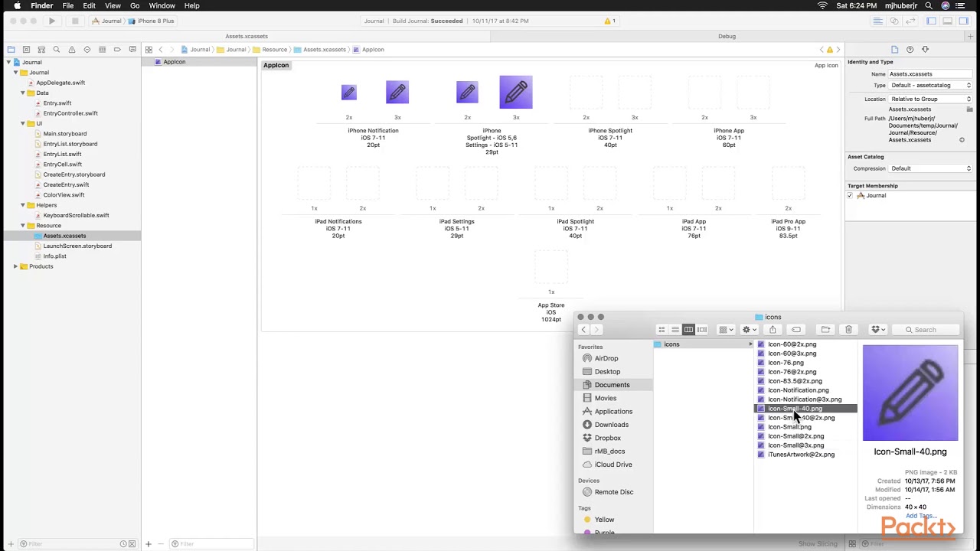Collapse the Data group in navigator
The height and width of the screenshot is (551, 980).
pos(23,93)
